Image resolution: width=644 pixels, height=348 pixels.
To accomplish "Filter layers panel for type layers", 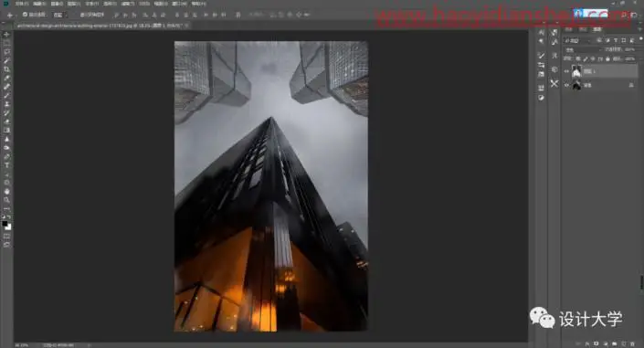I will tap(616, 40).
